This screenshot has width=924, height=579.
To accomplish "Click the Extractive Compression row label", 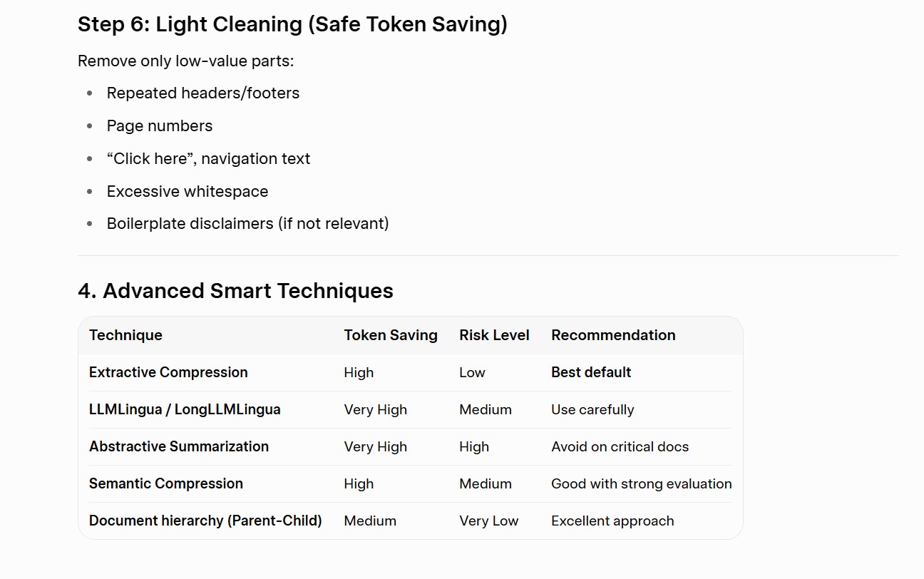I will [x=168, y=372].
